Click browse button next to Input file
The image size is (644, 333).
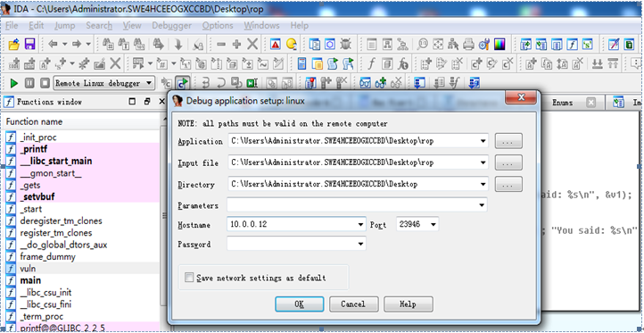click(x=508, y=162)
